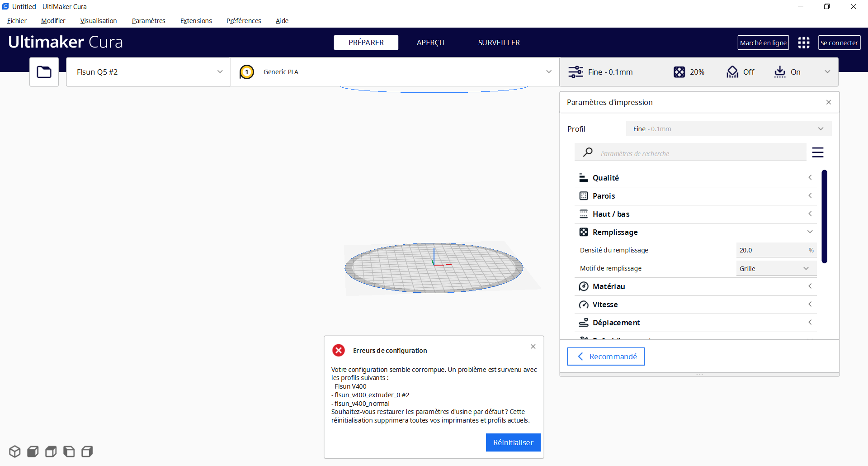The image size is (868, 466).
Task: Click the circular build plate in viewport
Action: 434,268
